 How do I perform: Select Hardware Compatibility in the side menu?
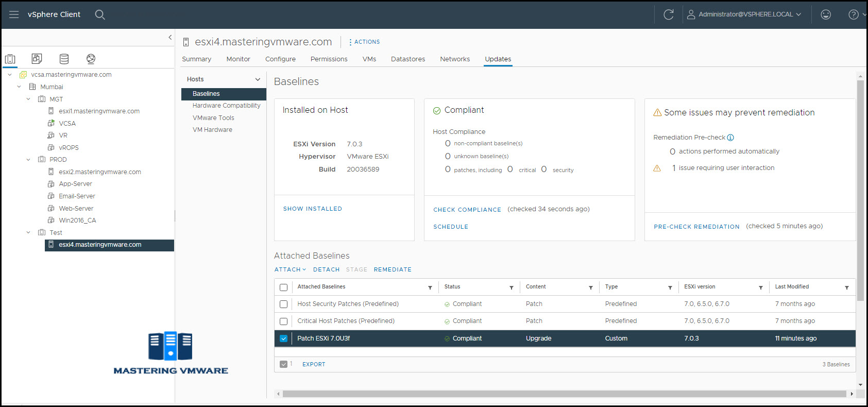point(226,106)
